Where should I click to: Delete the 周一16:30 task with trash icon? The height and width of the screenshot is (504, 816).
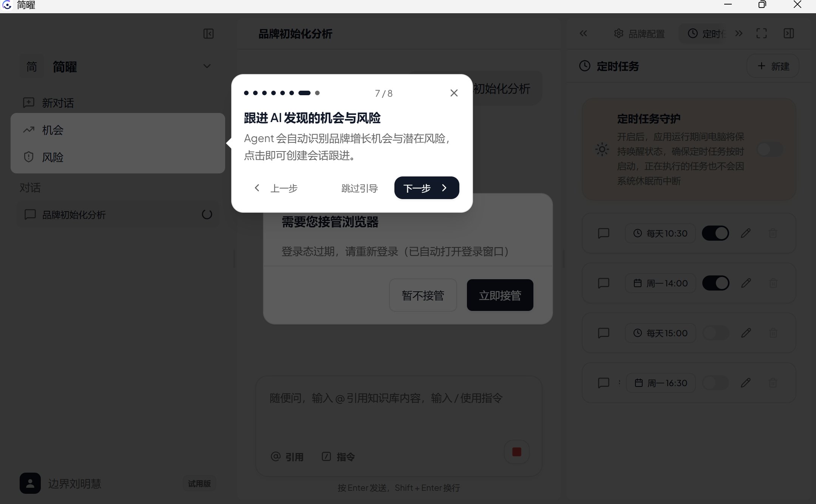(773, 383)
